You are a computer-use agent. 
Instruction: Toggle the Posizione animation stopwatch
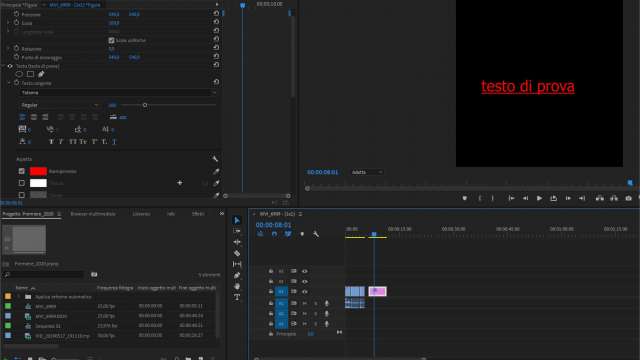tap(16, 14)
